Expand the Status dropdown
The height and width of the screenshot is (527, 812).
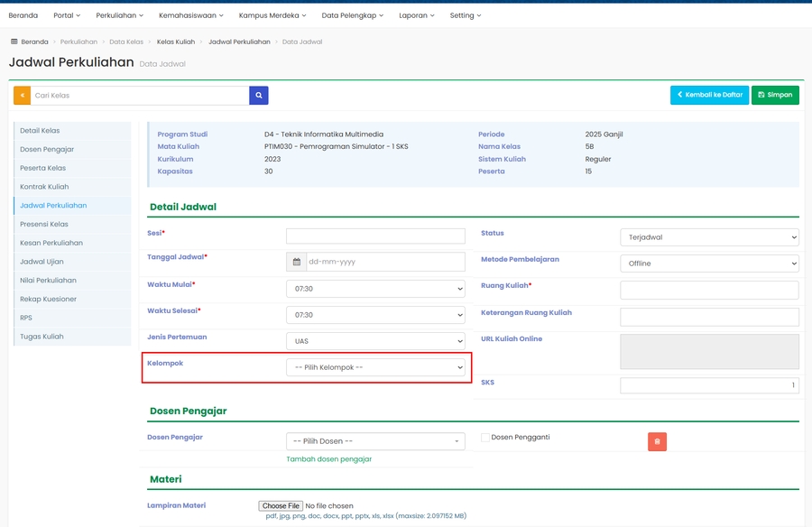coord(709,237)
